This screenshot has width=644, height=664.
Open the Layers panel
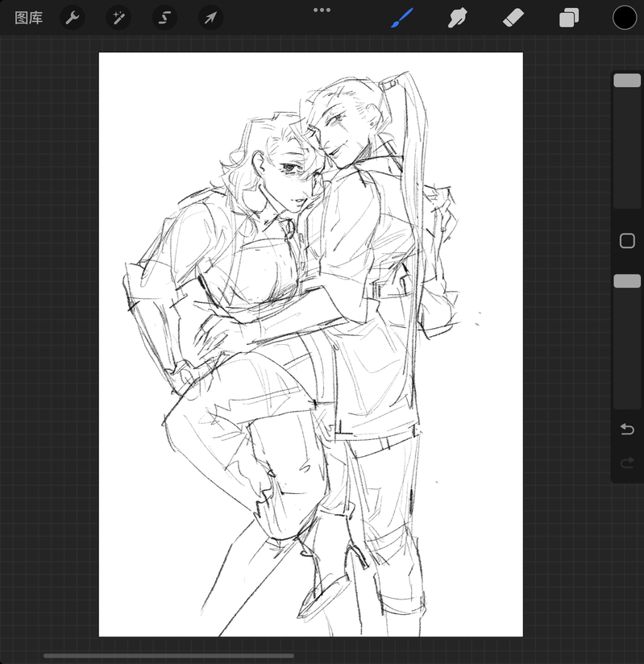(x=568, y=18)
